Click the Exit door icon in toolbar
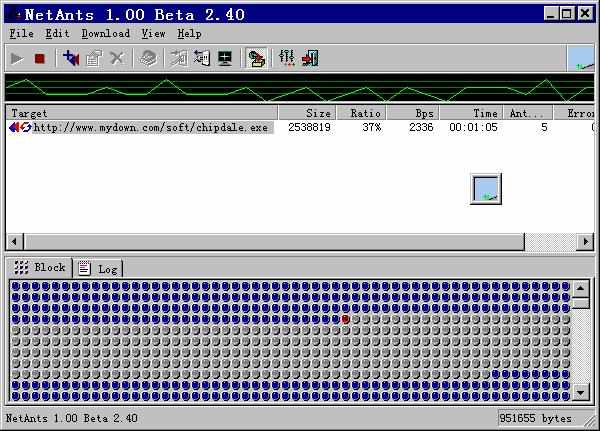Image resolution: width=600 pixels, height=431 pixels. coord(310,59)
